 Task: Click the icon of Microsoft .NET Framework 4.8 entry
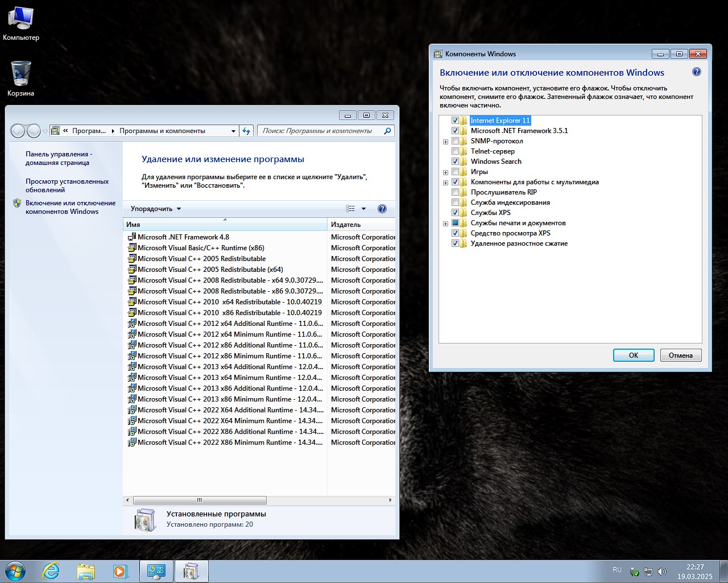tap(132, 237)
